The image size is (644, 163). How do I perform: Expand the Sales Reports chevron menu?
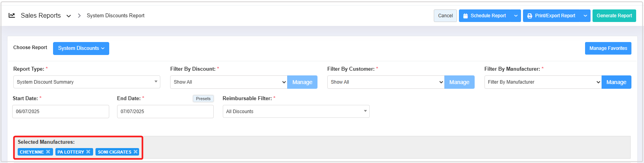(x=69, y=16)
